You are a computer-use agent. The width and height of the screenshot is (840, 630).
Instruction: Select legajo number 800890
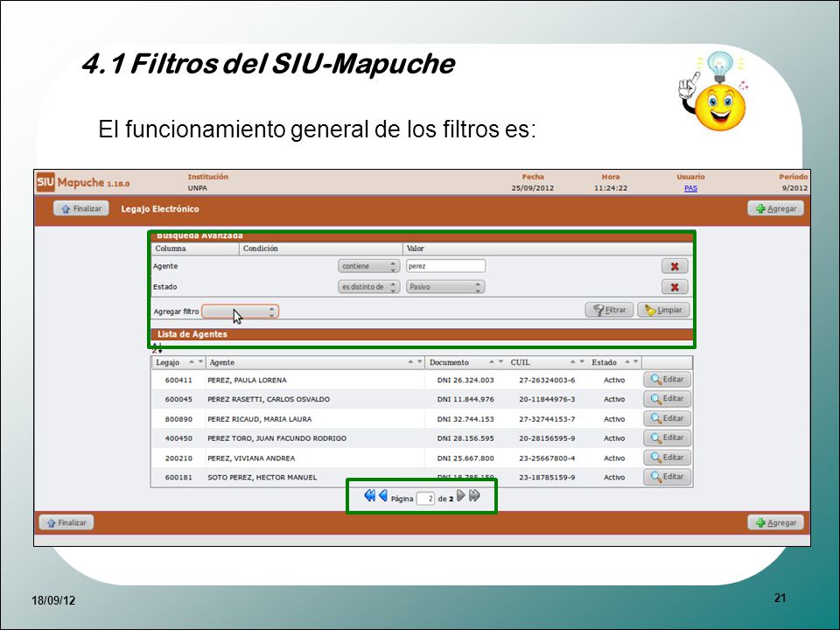(178, 419)
